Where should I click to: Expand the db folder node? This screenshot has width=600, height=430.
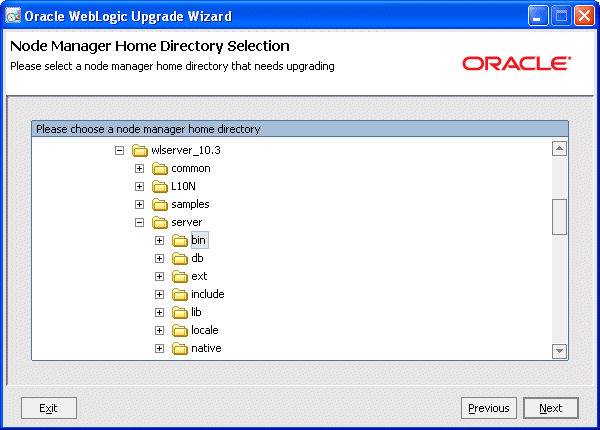click(x=159, y=258)
